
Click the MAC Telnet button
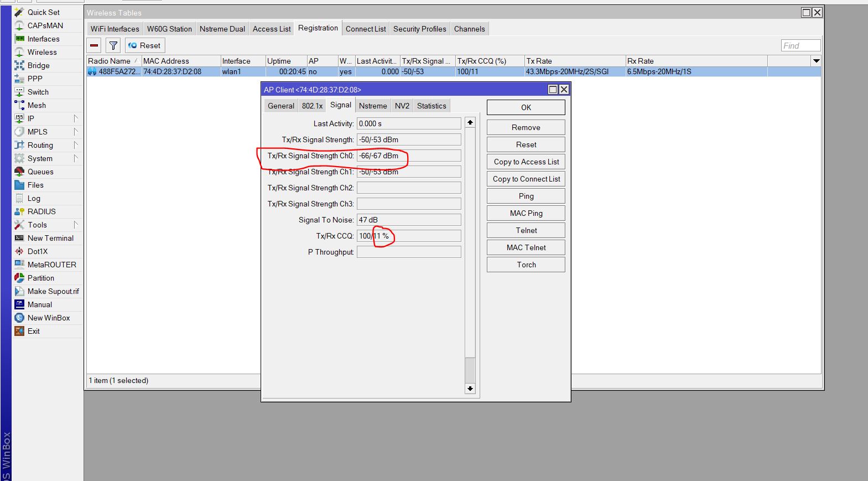[x=526, y=247]
